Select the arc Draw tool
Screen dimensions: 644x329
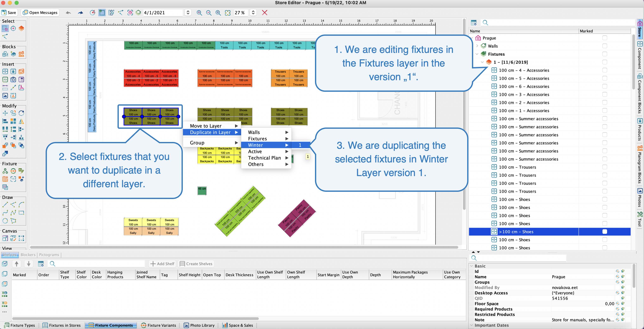tap(21, 205)
